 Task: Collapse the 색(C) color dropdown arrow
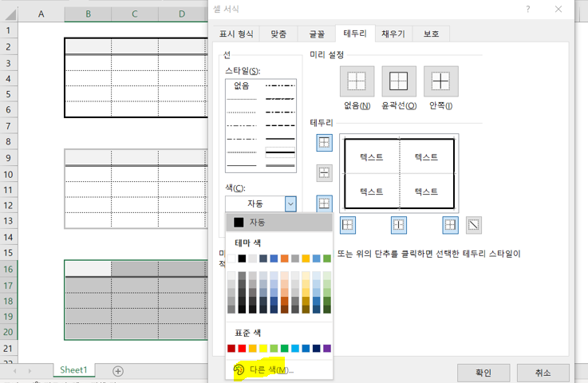[x=290, y=203]
